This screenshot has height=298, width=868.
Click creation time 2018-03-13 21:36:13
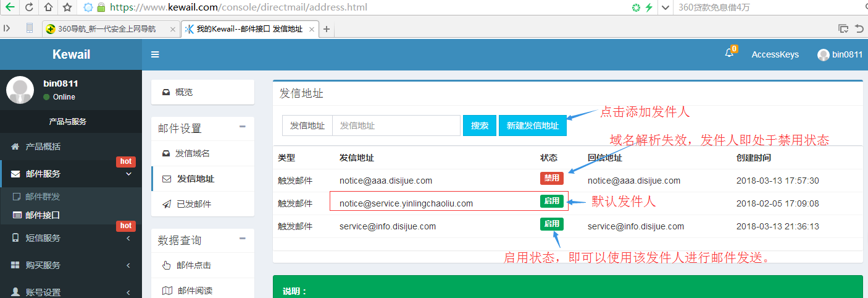778,226
